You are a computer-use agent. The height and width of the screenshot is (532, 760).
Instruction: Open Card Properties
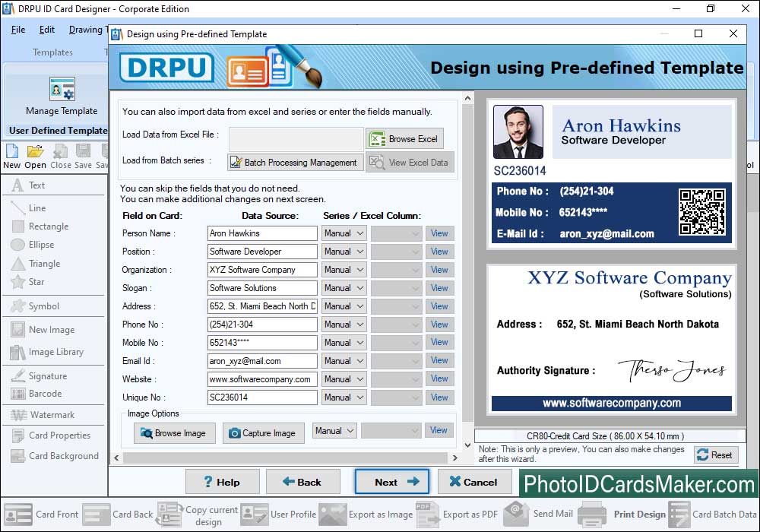tap(50, 435)
